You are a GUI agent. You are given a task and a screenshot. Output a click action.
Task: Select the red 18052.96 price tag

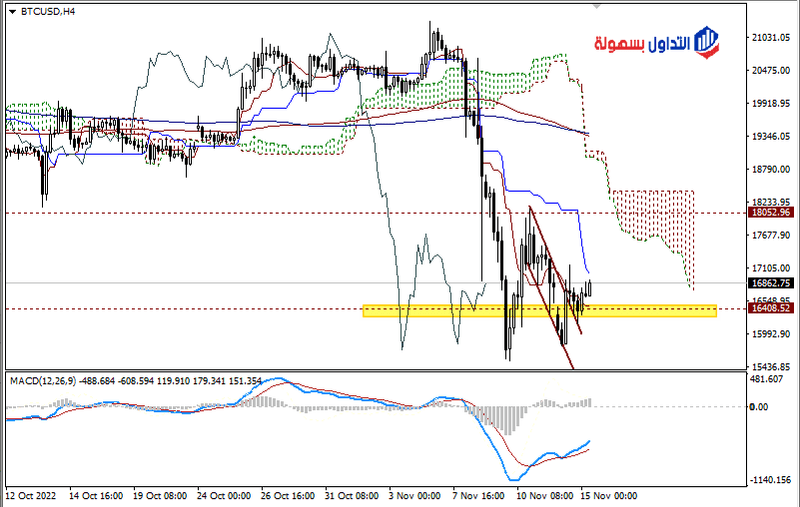(x=770, y=213)
